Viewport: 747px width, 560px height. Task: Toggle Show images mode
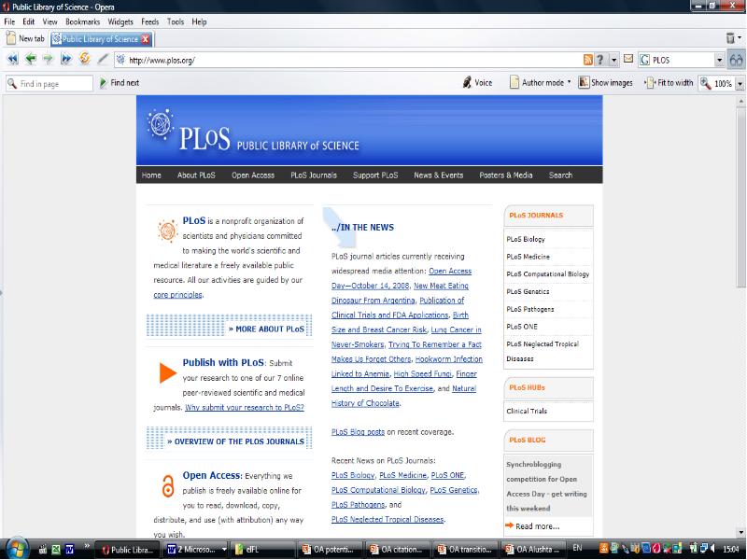click(x=605, y=83)
